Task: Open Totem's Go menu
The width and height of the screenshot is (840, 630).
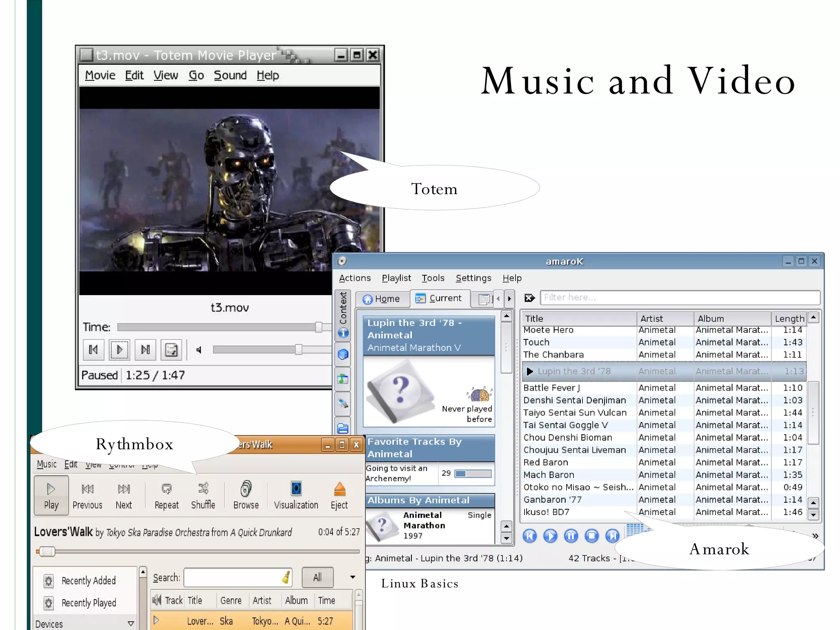Action: click(196, 76)
